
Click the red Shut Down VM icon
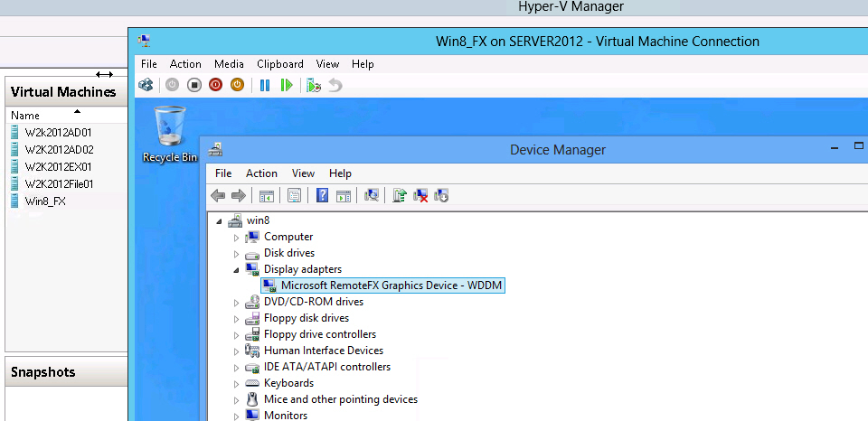[x=215, y=85]
